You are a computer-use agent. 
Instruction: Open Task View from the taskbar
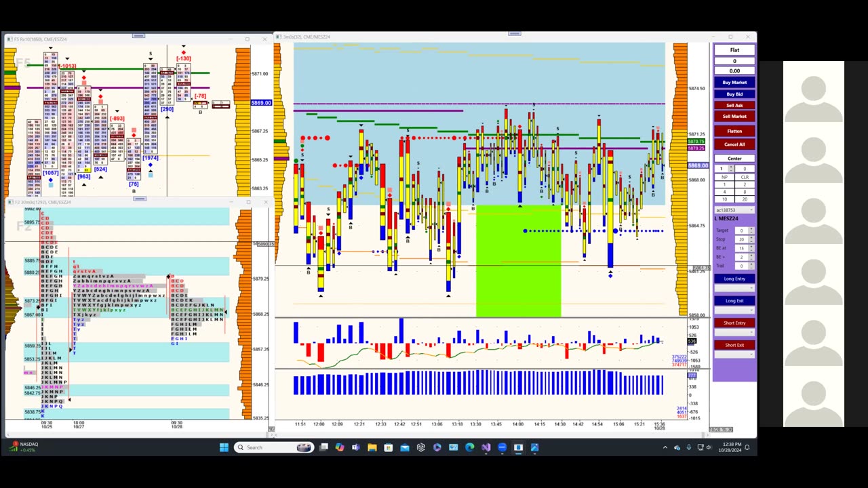tap(323, 447)
